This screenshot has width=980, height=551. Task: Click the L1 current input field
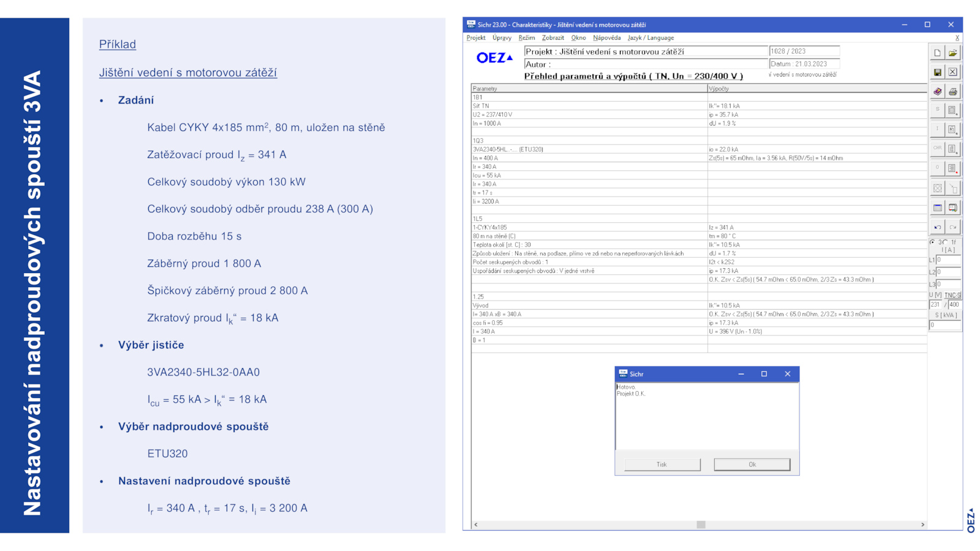(948, 260)
